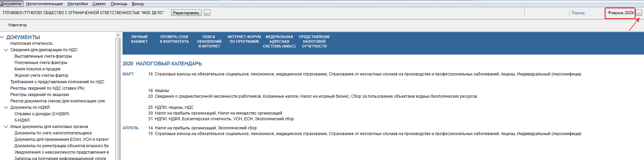644x160 pixels.
Task: Select Документы по учету налогоплательщика
Action: coord(53,133)
